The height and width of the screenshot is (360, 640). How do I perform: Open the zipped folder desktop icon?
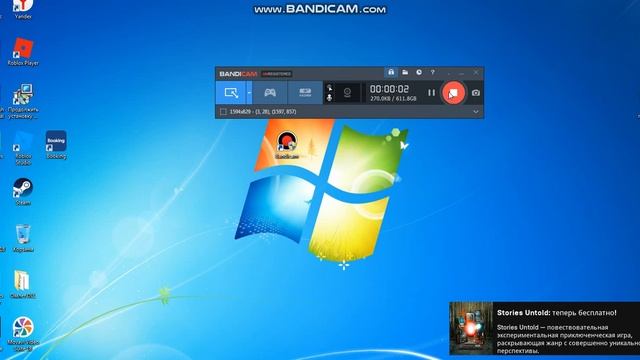coord(23,284)
